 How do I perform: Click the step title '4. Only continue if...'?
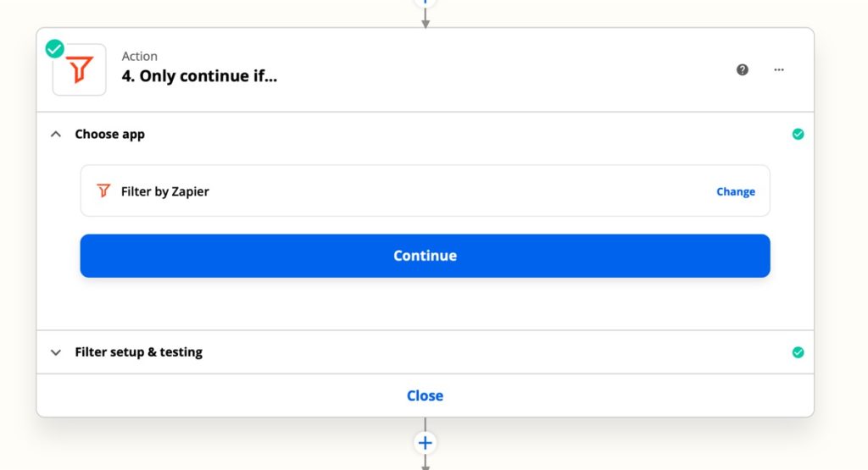coord(199,75)
